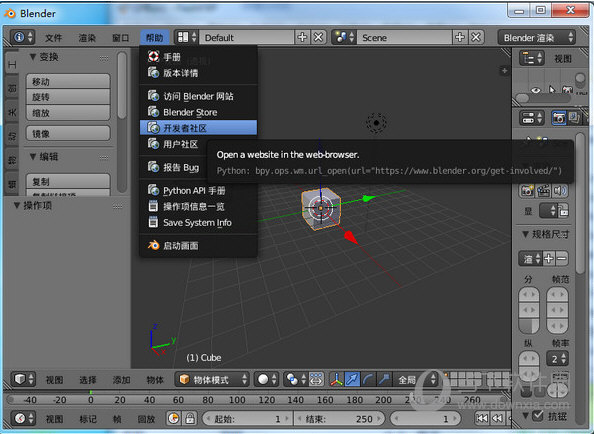Collapse the 规格尺寸 dimensions panel
Viewport: 594px width, 434px height.
click(x=525, y=234)
